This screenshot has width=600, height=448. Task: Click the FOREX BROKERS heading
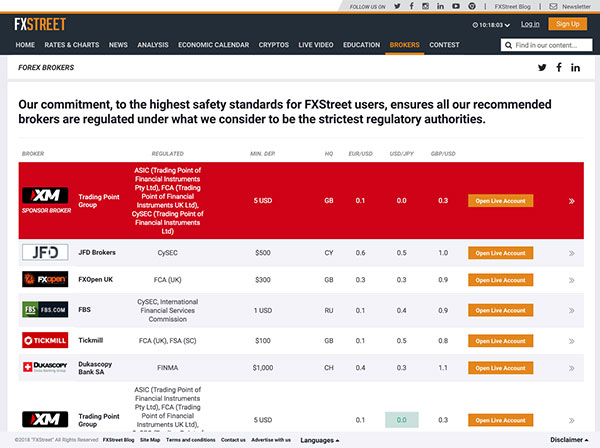[x=46, y=68]
